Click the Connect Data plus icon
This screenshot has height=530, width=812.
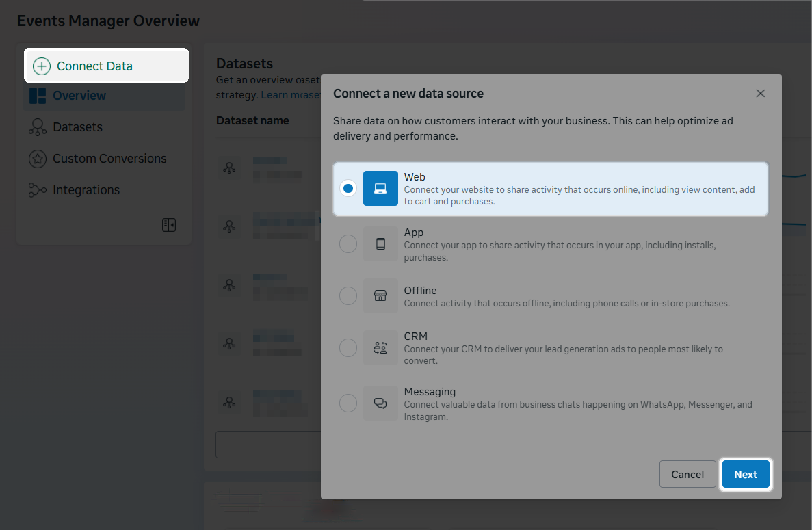42,66
